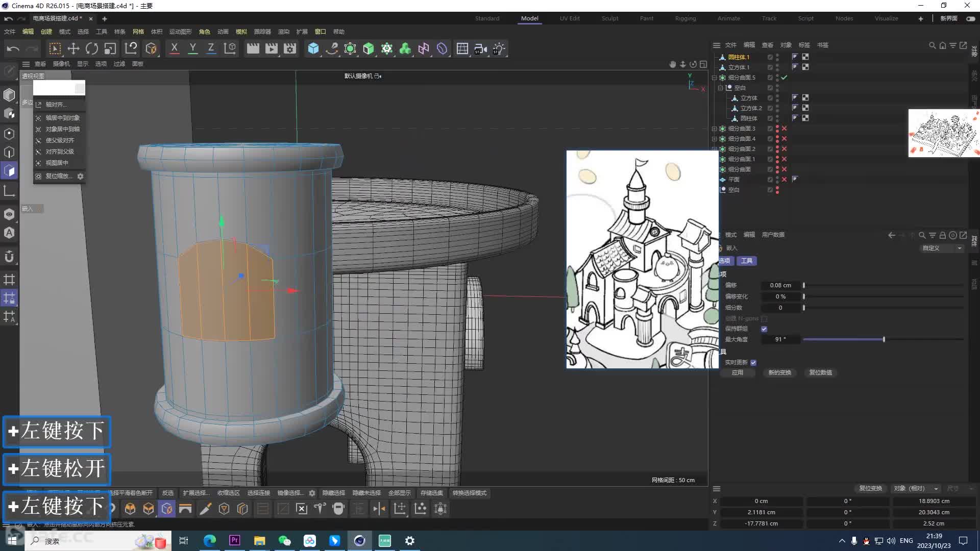Open viewport hamburger menu beside 查看

(x=26, y=64)
